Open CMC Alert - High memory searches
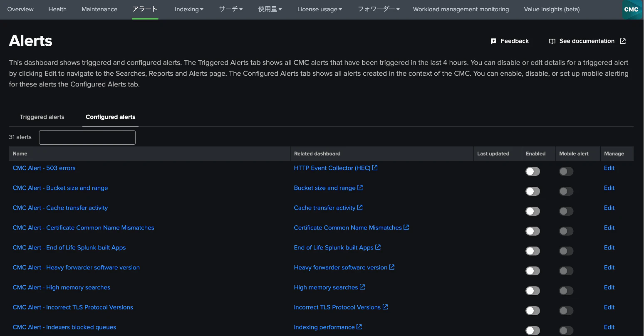 click(62, 287)
